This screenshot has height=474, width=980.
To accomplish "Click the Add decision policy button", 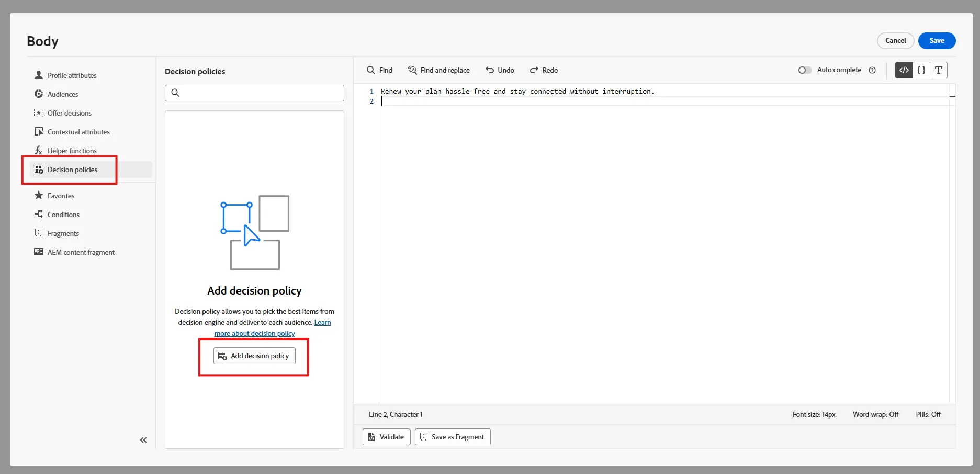I will pos(254,356).
